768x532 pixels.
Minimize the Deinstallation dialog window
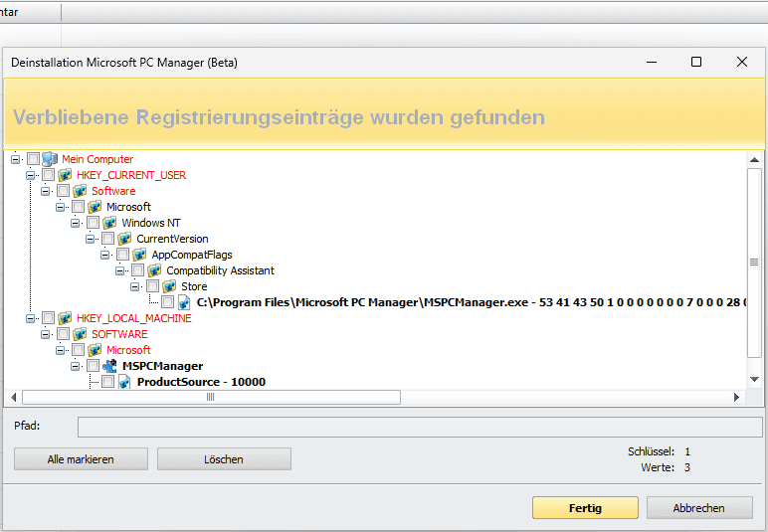(x=652, y=62)
